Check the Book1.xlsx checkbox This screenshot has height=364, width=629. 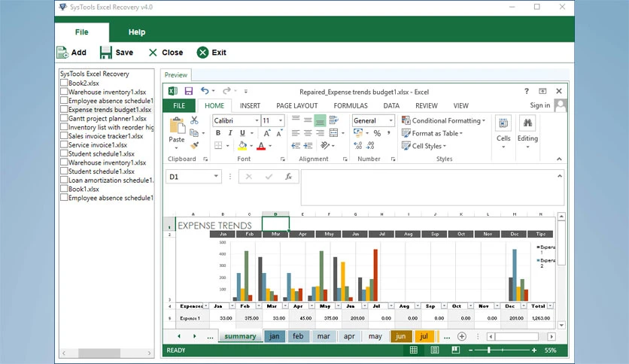(64, 189)
